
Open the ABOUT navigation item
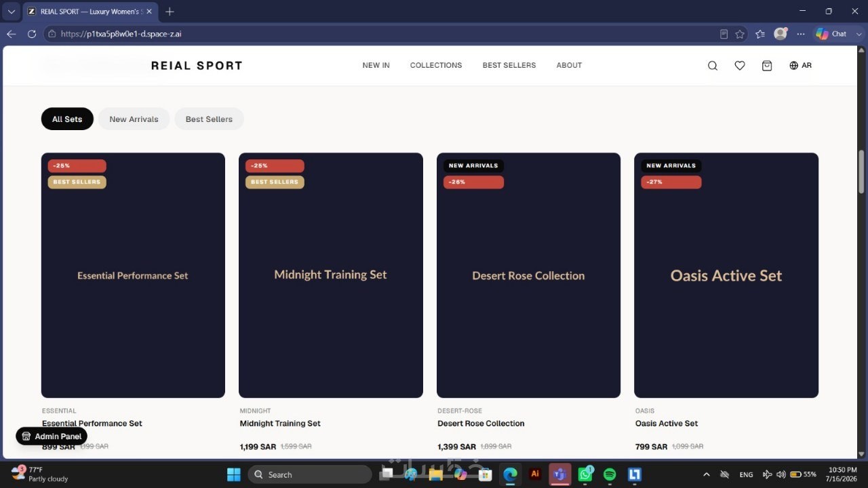(570, 66)
